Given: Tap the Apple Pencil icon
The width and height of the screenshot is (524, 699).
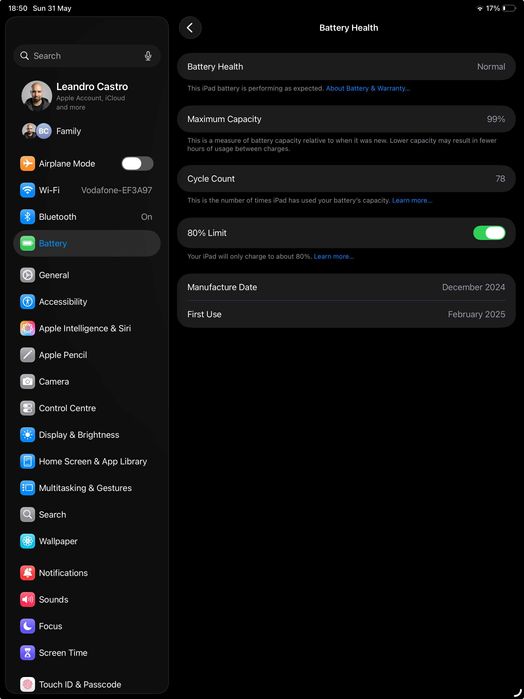Looking at the screenshot, I should (x=27, y=355).
